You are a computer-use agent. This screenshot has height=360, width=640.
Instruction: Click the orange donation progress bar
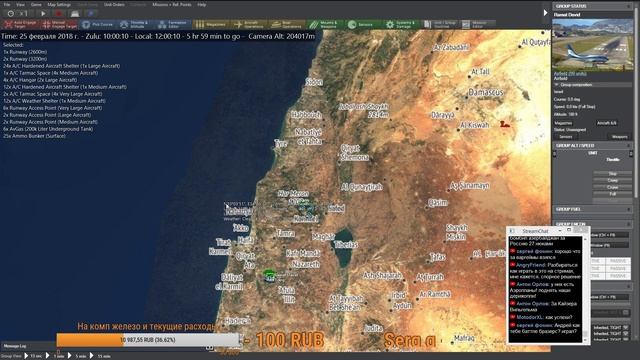148,340
